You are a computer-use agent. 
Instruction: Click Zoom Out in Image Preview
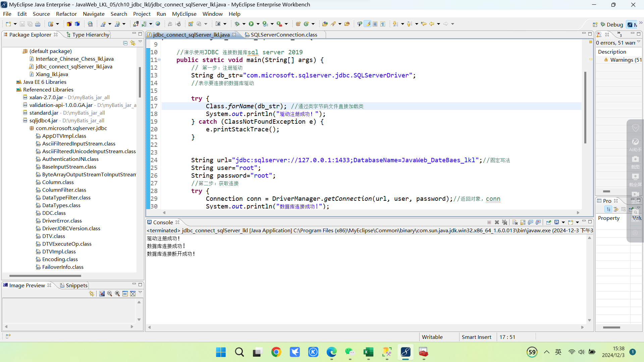pyautogui.click(x=110, y=294)
